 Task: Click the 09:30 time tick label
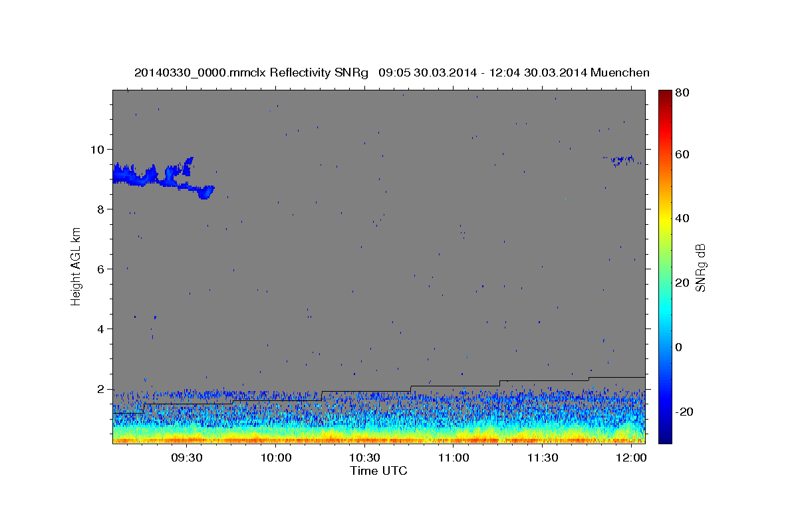pyautogui.click(x=187, y=458)
